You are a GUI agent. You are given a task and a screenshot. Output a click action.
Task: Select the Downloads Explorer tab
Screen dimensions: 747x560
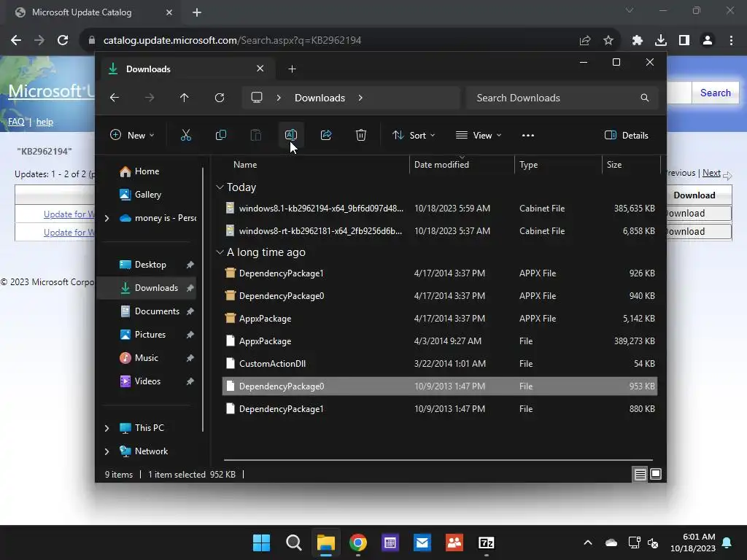coord(186,69)
